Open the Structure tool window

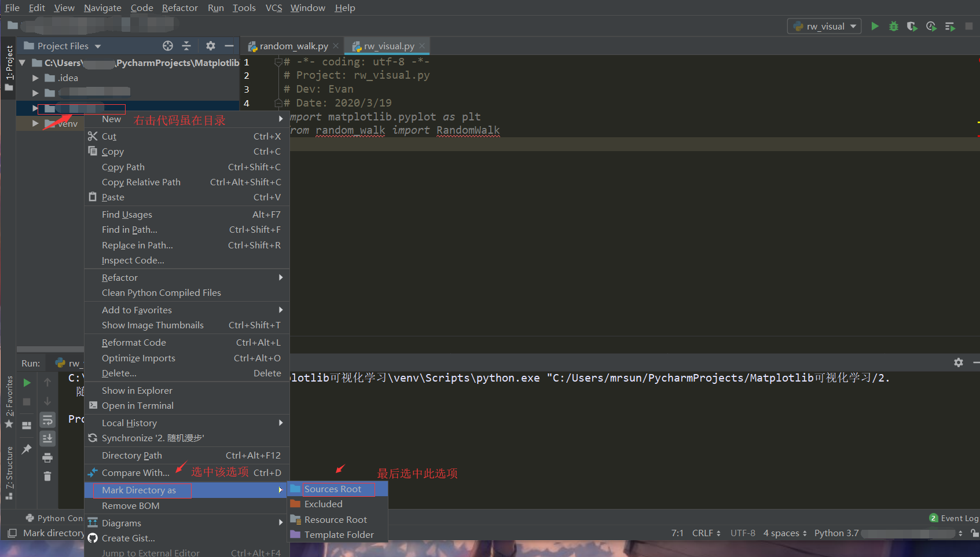[9, 472]
